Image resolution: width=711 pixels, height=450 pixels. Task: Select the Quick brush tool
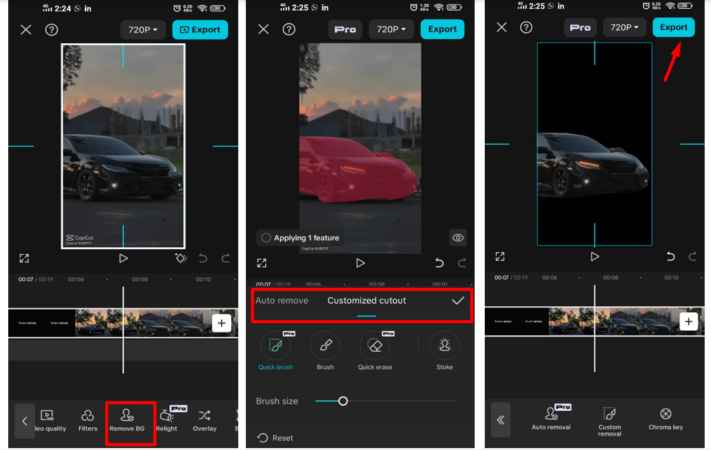[275, 351]
